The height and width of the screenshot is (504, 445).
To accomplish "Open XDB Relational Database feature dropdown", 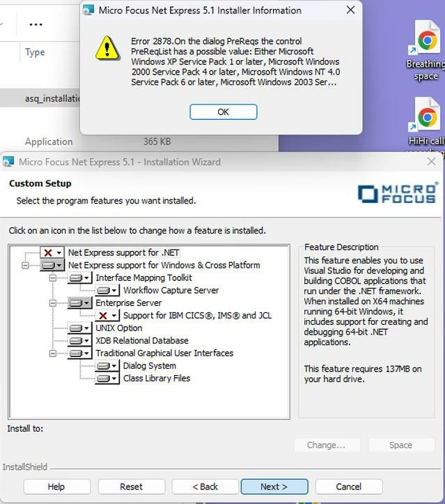I will tap(80, 340).
